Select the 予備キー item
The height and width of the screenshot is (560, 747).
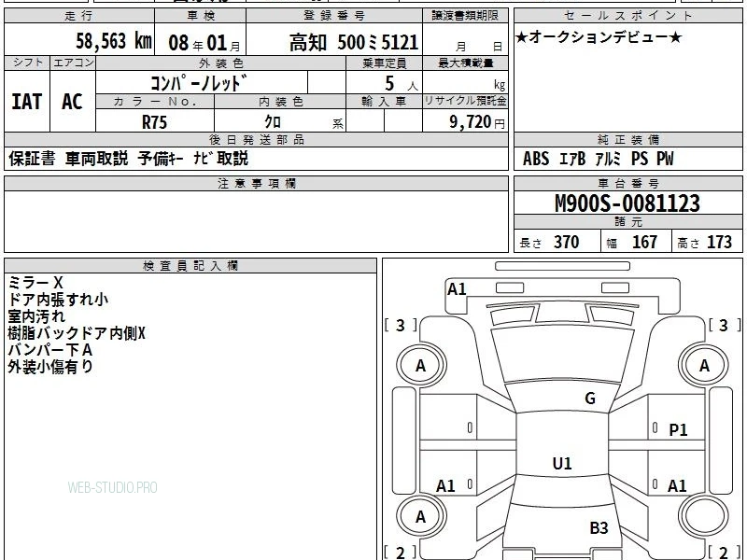point(161,158)
